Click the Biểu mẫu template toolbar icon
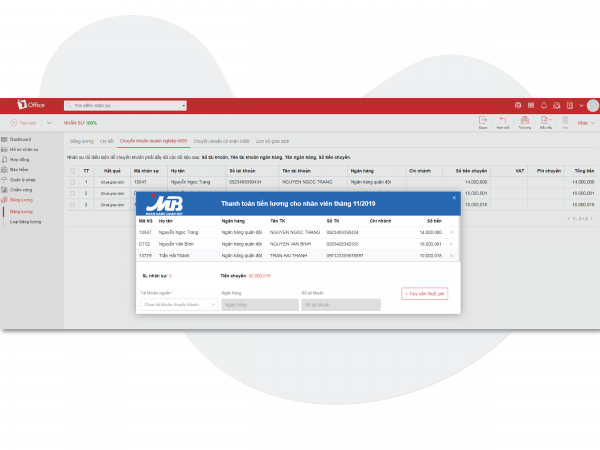 546,122
